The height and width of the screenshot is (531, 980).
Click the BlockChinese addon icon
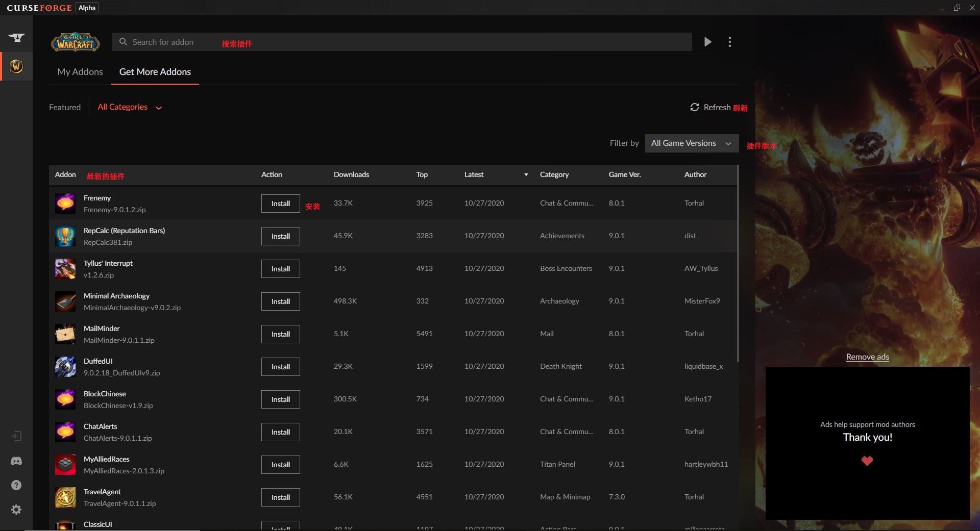(x=65, y=399)
